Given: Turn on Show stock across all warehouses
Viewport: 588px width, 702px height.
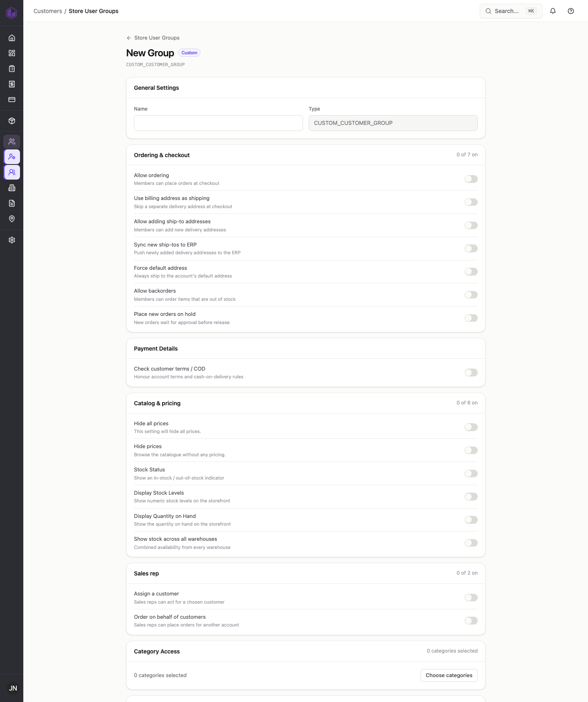Looking at the screenshot, I should (471, 543).
